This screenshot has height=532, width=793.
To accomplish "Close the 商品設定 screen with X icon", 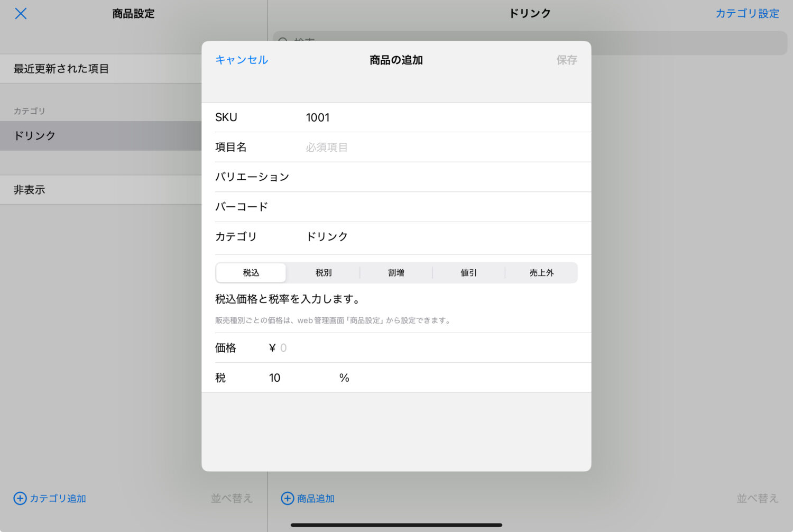I will [x=21, y=14].
